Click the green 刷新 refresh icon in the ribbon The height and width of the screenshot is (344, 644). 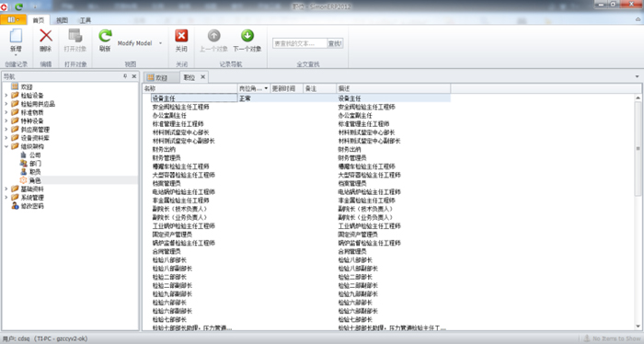(x=105, y=36)
